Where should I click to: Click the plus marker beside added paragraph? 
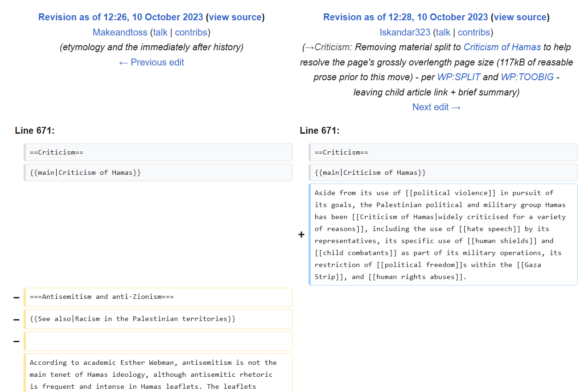[301, 235]
